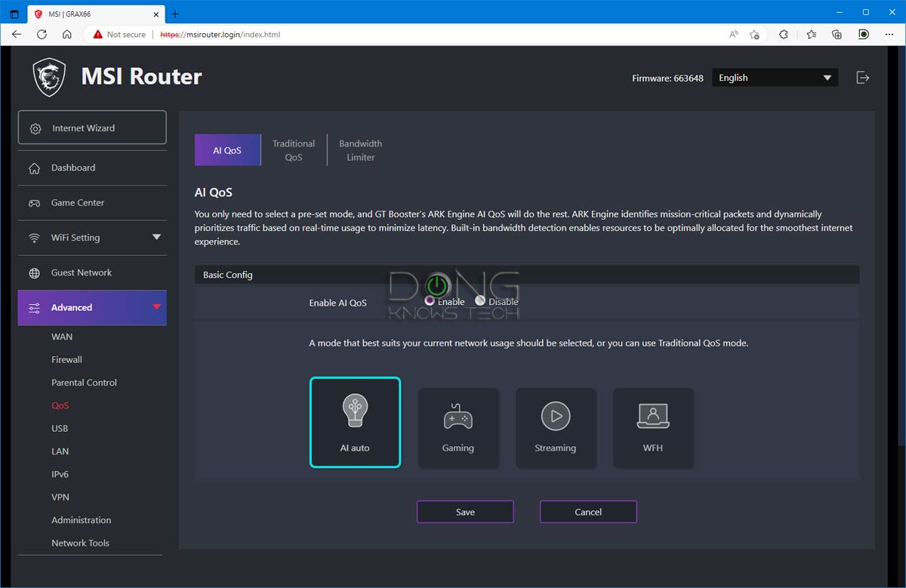Click the browser profile icon
Viewport: 906px width, 588px height.
[864, 34]
